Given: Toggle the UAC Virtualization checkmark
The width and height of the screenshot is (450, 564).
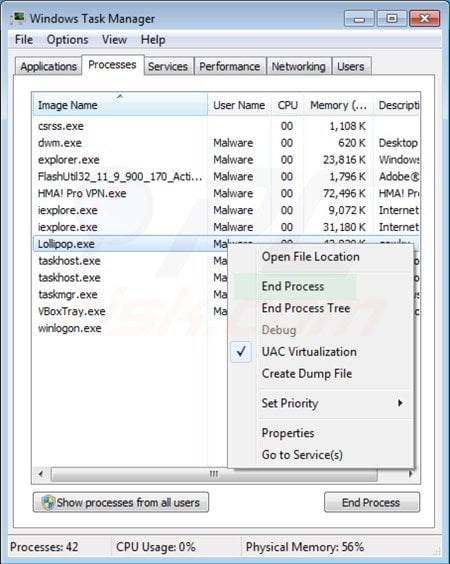Looking at the screenshot, I should pos(241,351).
